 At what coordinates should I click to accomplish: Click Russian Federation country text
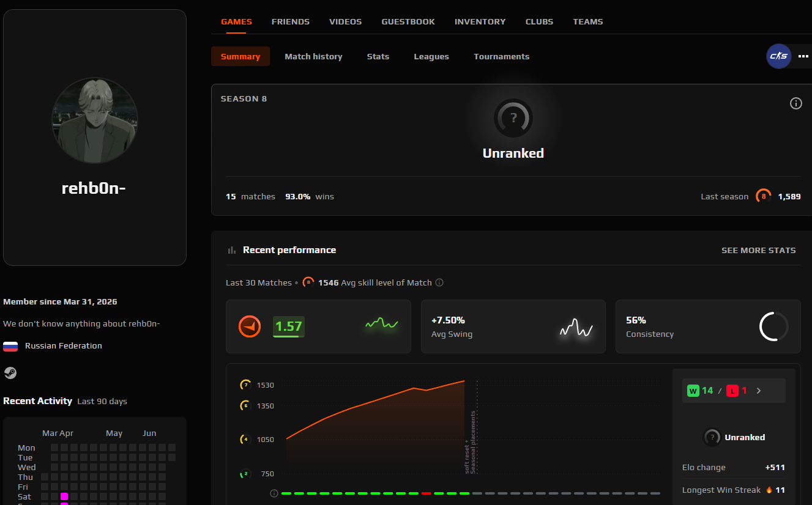click(x=64, y=345)
